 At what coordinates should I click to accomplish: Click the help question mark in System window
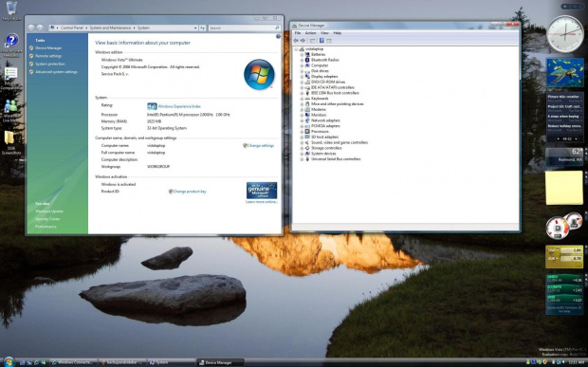tap(278, 36)
